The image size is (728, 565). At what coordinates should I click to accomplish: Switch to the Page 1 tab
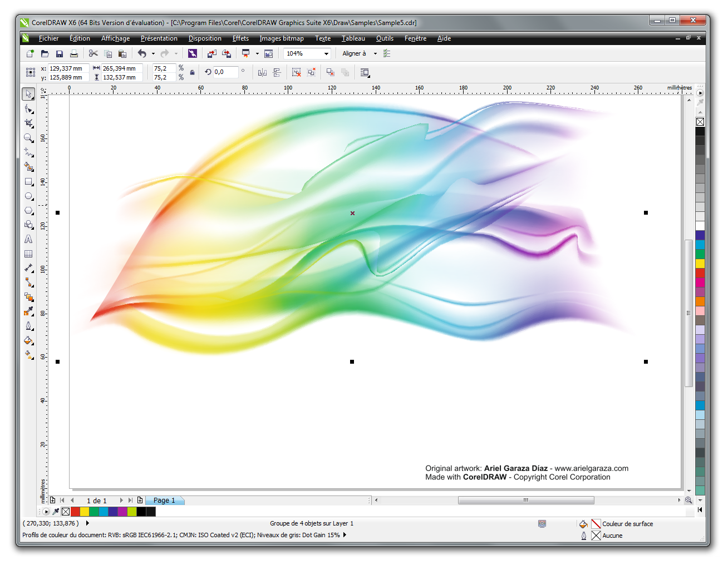tap(164, 500)
